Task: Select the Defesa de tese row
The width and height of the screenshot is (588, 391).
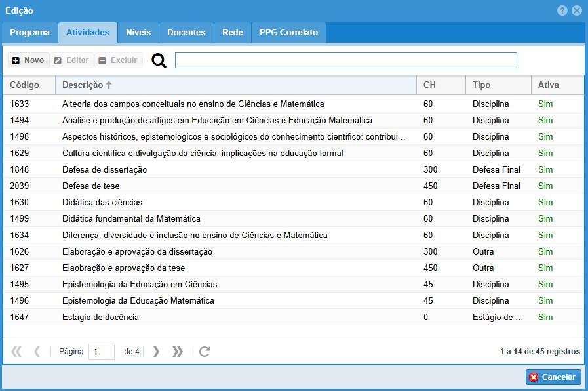Action: coord(91,186)
